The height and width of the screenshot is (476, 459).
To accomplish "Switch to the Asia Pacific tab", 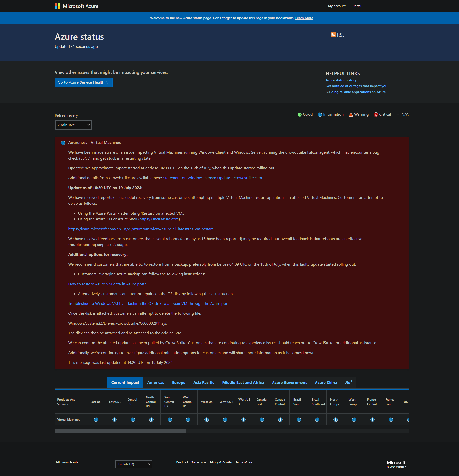I will tap(204, 382).
